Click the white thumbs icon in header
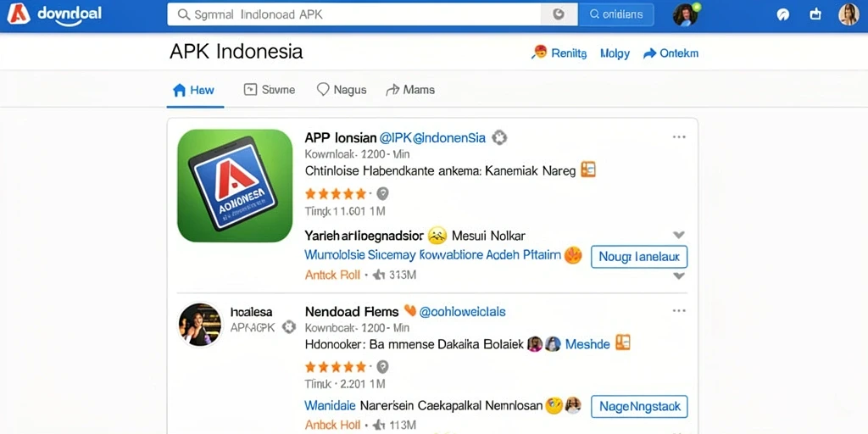868x434 pixels. pos(815,14)
